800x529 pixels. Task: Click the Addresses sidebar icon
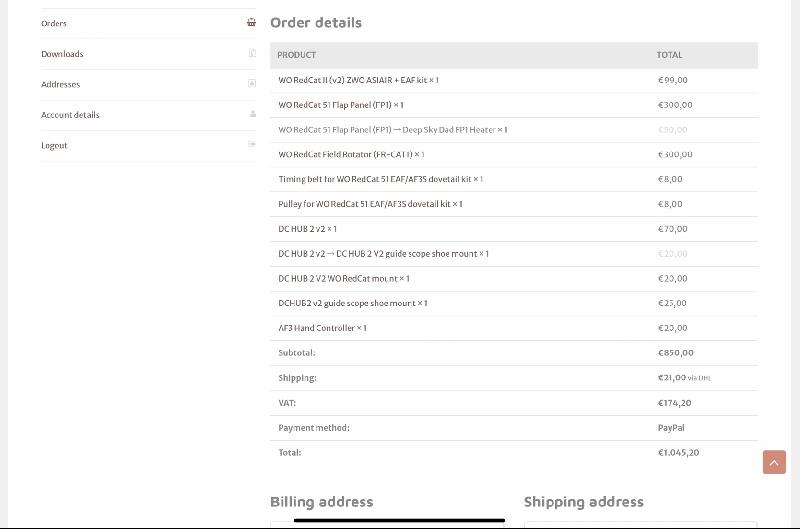point(252,84)
